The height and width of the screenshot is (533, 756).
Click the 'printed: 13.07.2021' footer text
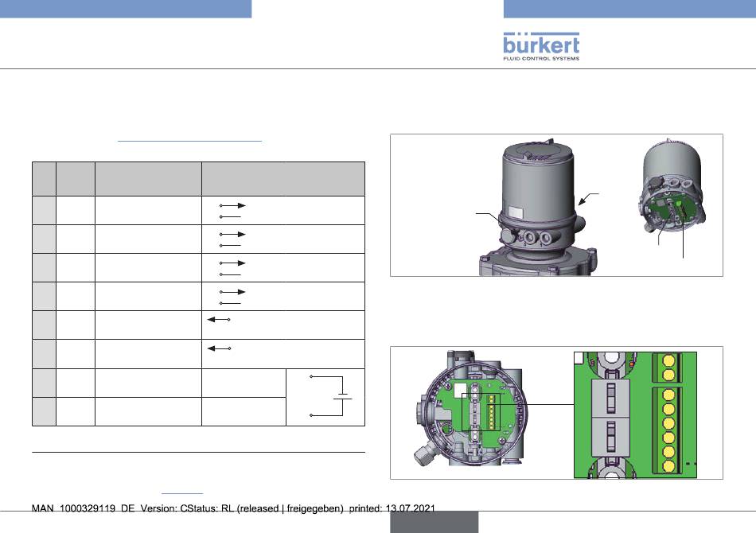pos(392,508)
